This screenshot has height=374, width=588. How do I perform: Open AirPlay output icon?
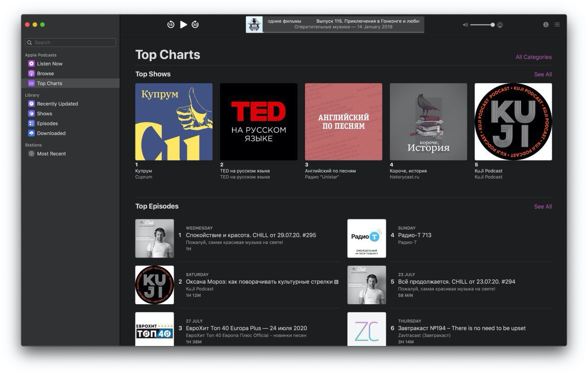click(x=500, y=25)
